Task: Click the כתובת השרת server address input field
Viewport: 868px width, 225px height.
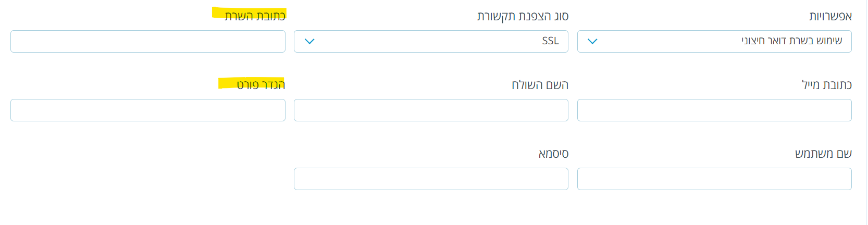Action: [x=148, y=41]
